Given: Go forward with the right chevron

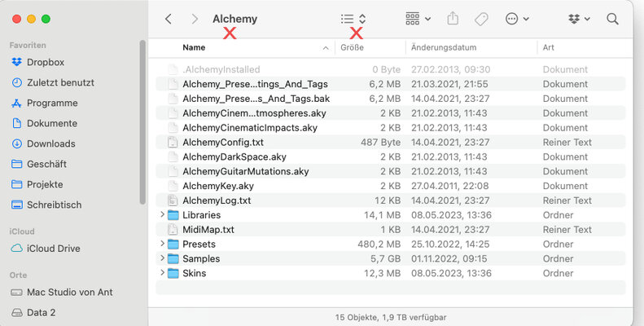Looking at the screenshot, I should click(195, 19).
